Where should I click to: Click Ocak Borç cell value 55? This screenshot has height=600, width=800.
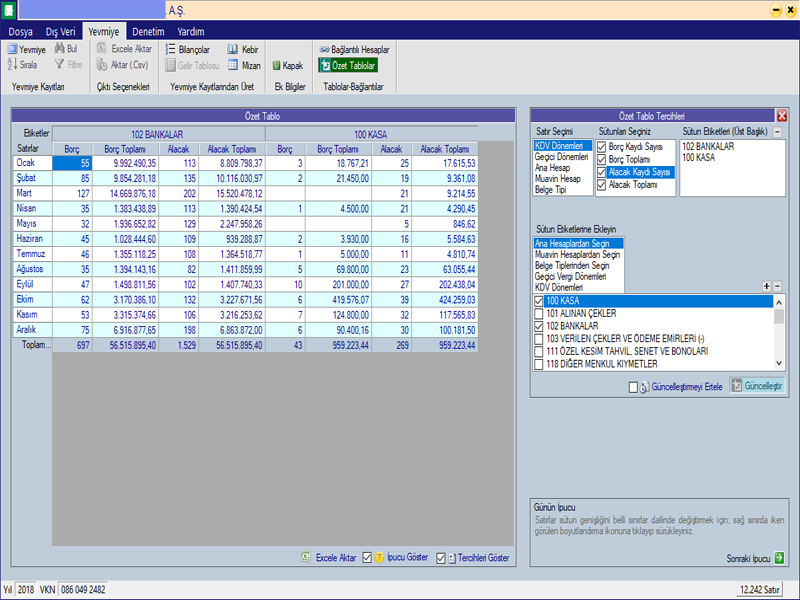(x=72, y=163)
